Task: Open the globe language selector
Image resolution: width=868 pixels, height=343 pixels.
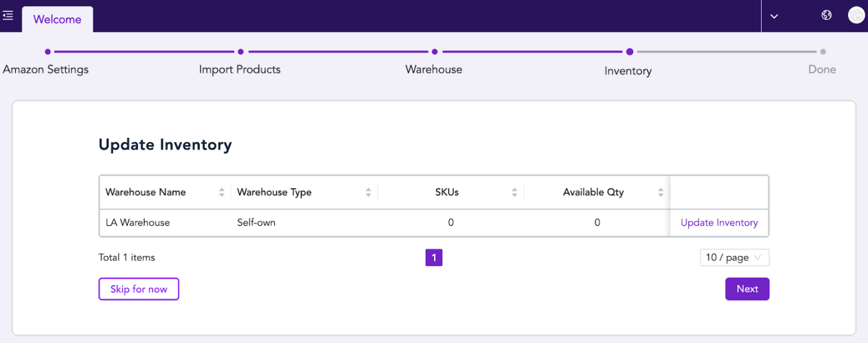Action: (826, 15)
